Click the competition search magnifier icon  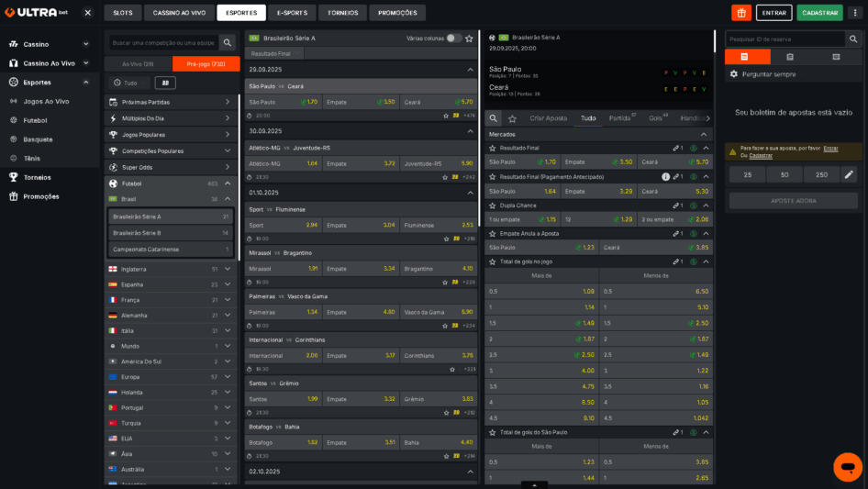(227, 42)
